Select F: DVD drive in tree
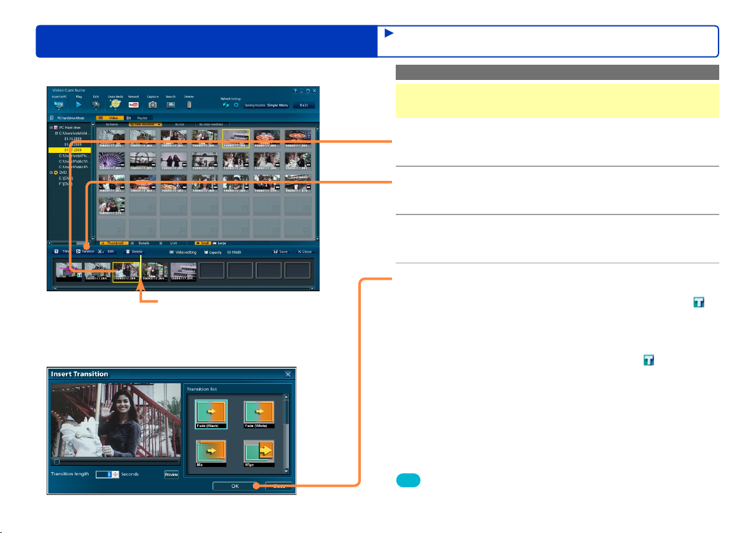The width and height of the screenshot is (756, 533). [65, 184]
